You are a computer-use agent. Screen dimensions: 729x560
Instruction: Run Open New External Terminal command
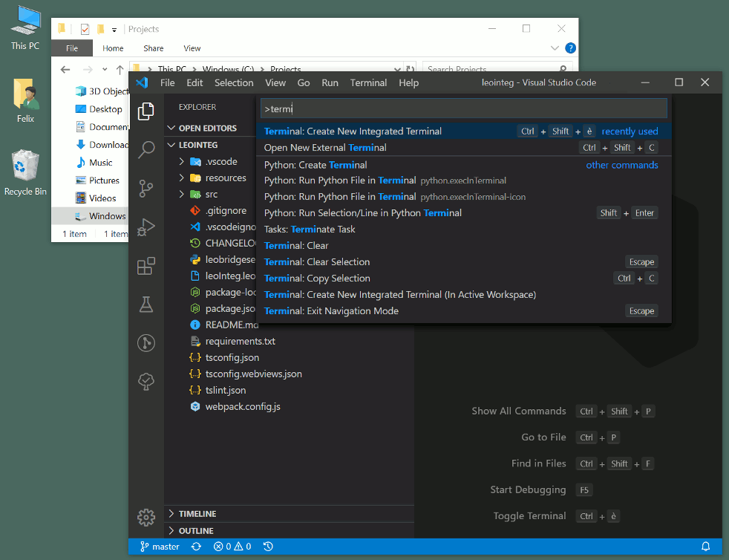(x=463, y=148)
